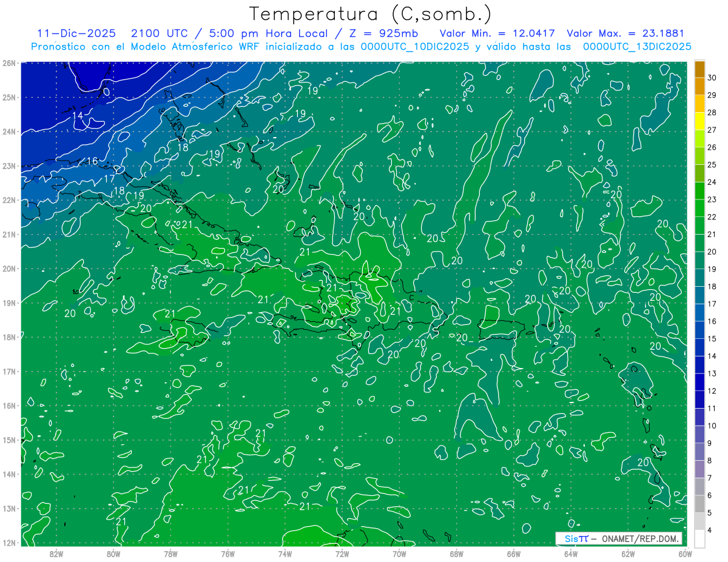The height and width of the screenshot is (562, 728).
Task: Click the '76W' longitude axis label
Action: (227, 553)
